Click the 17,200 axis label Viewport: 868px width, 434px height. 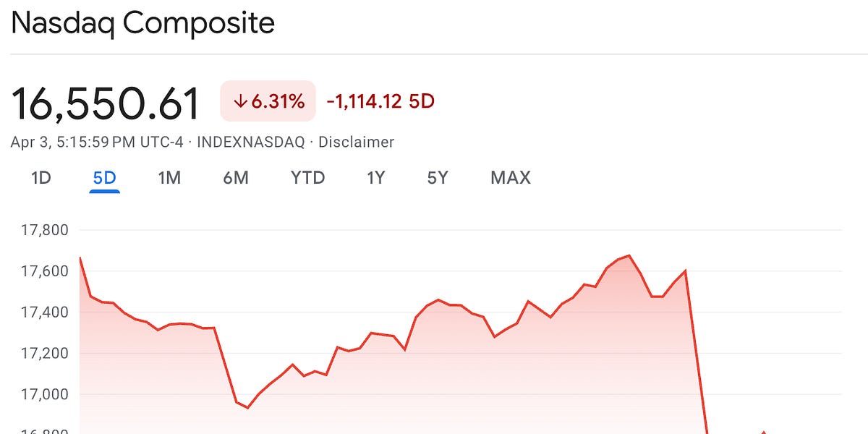[46, 353]
